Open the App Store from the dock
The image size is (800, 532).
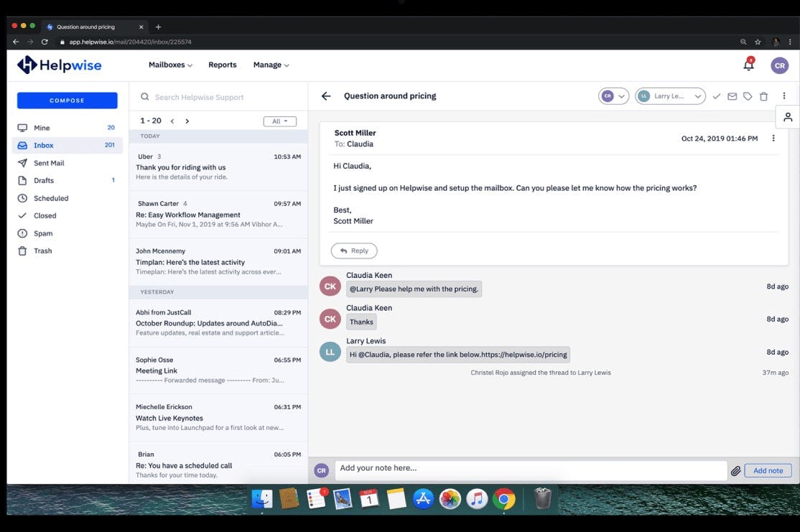(423, 499)
